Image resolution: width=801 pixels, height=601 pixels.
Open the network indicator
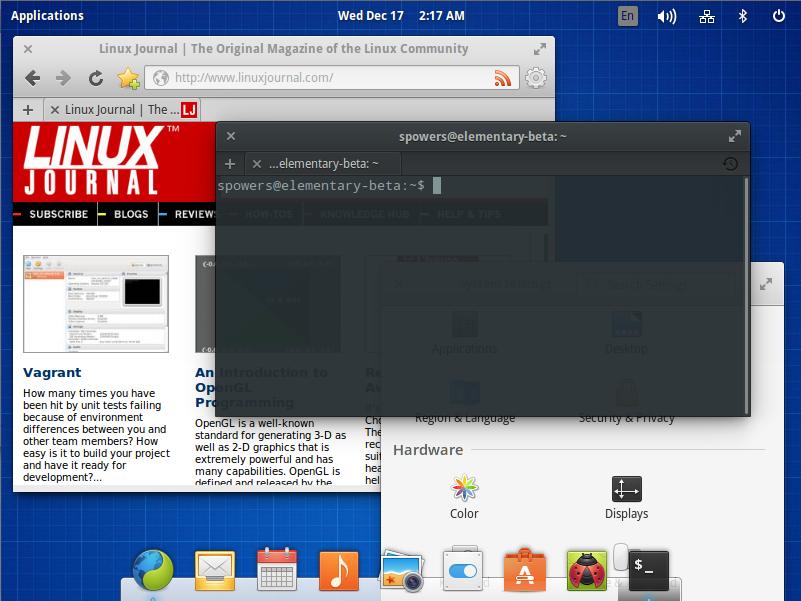tap(706, 16)
